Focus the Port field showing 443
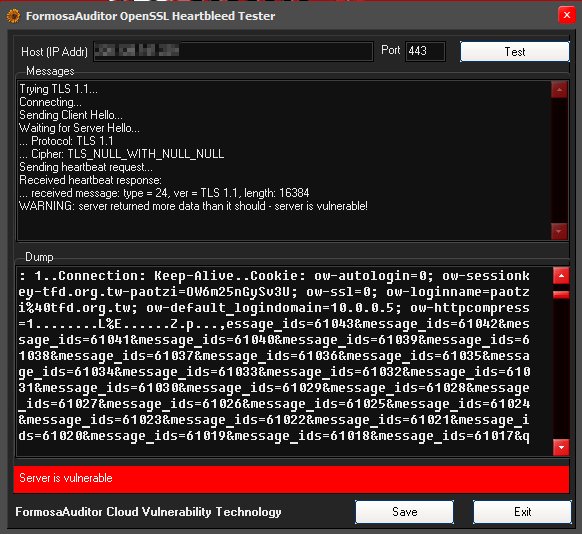 point(425,51)
